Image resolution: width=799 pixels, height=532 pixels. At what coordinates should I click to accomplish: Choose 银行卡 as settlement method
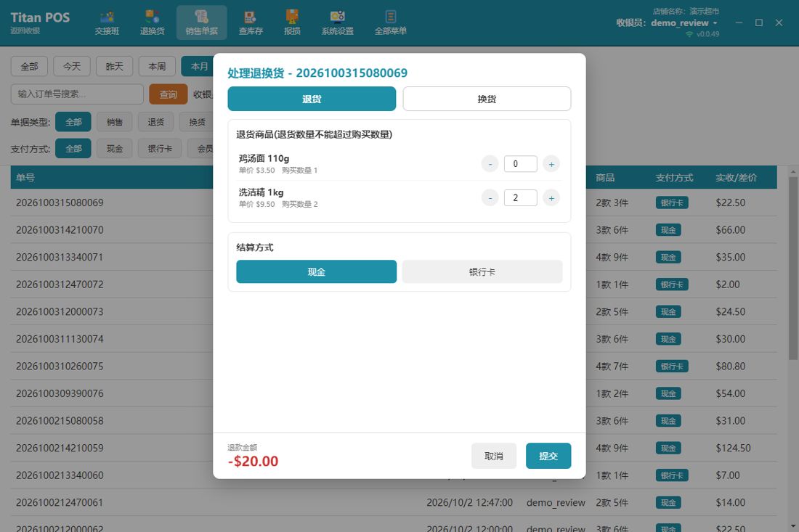coord(482,272)
